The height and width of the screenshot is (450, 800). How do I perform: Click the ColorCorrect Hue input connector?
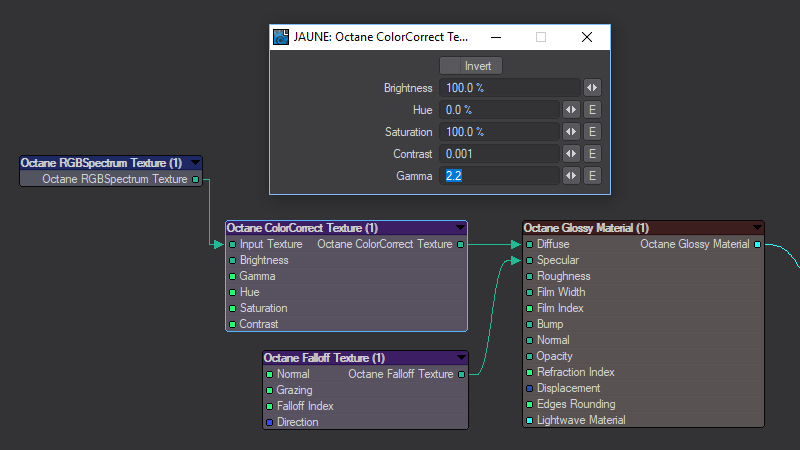click(x=233, y=292)
